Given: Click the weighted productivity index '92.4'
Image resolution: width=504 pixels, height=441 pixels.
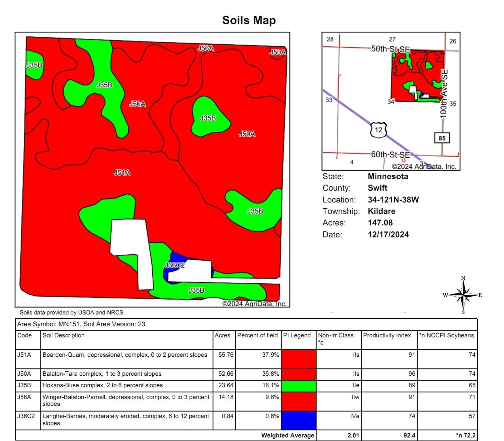Looking at the screenshot, I should 409,435.
